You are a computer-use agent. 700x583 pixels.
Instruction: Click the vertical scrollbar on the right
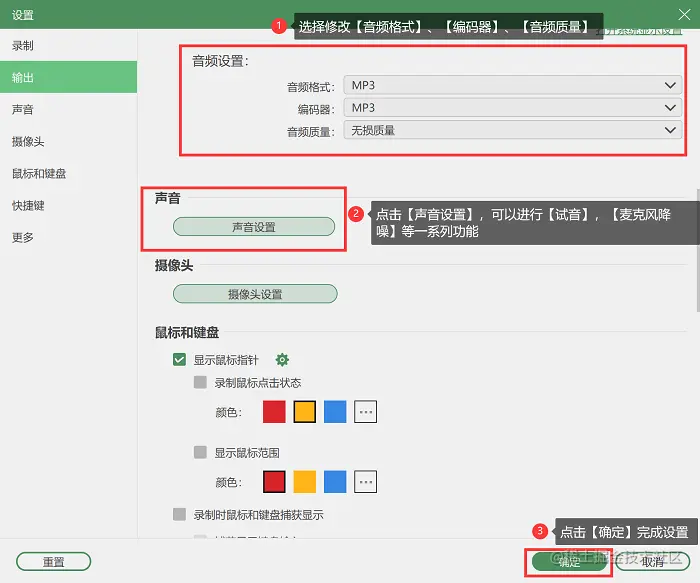698,250
